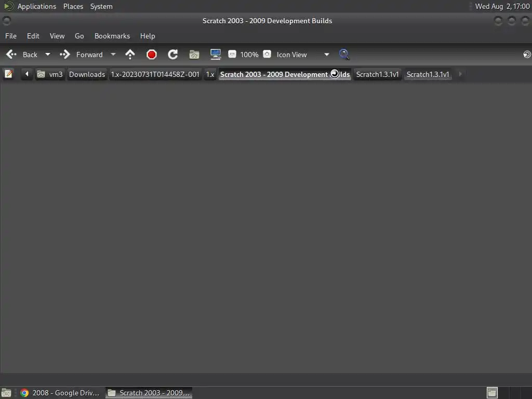This screenshot has width=532, height=399.
Task: Open the Icon View mode dropdown
Action: click(303, 55)
